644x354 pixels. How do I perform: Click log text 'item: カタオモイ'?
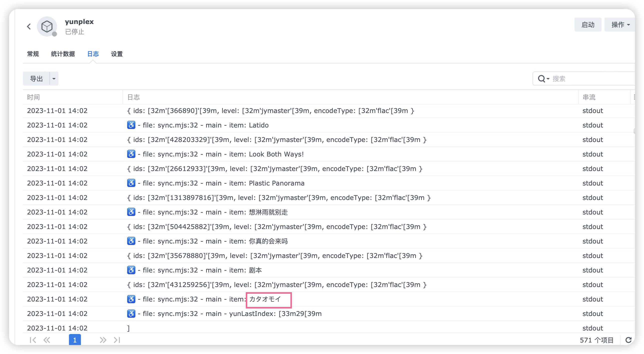click(255, 299)
